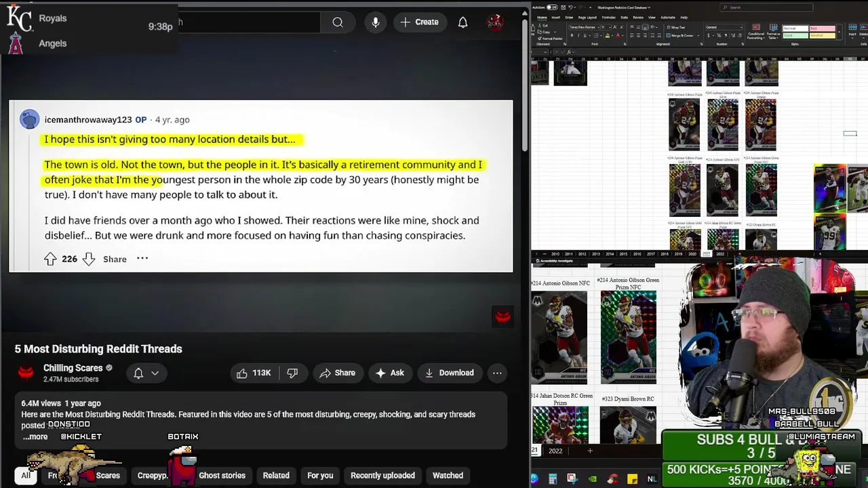Open the YouTube account avatar
Image resolution: width=868 pixels, height=488 pixels.
coord(495,22)
